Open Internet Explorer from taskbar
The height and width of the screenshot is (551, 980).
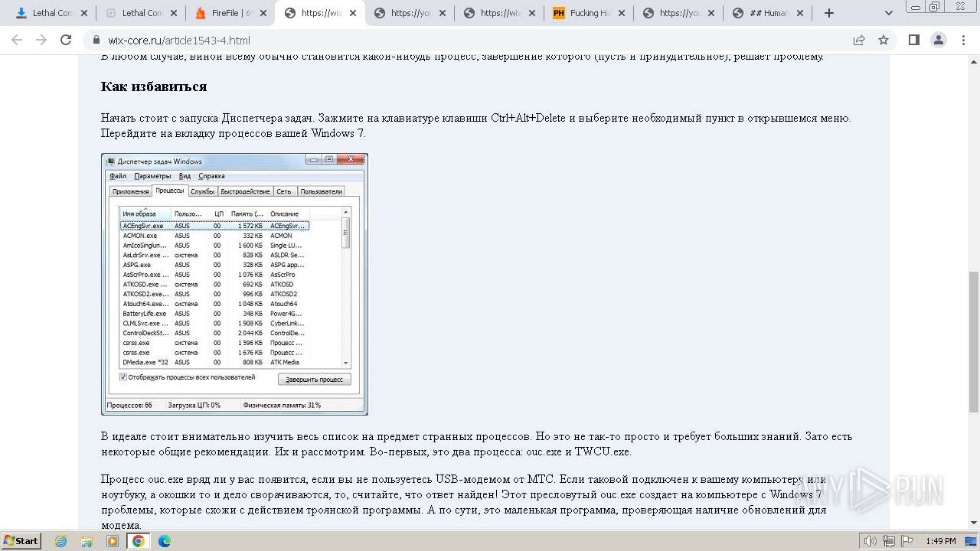(x=61, y=541)
